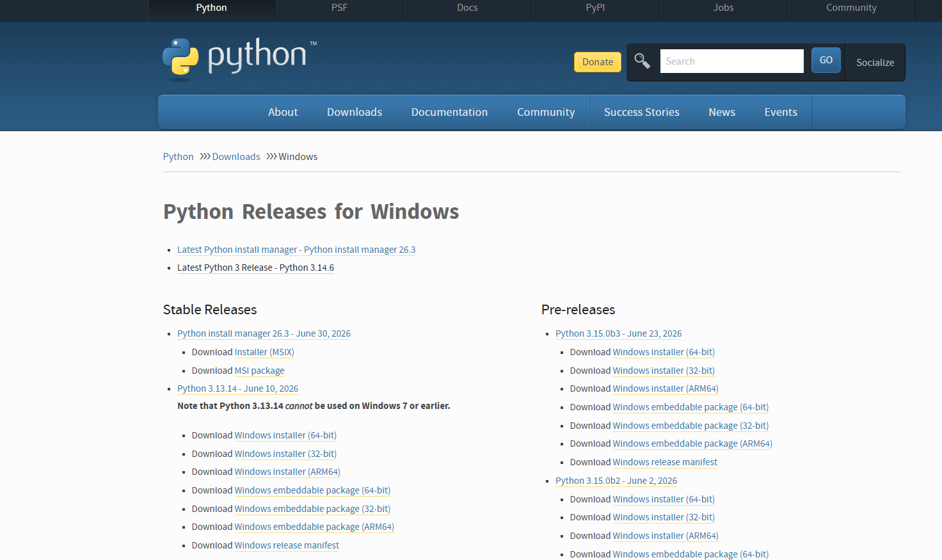Open Python 3.15.0b3 June 23, 2026 release
The image size is (942, 560).
(x=618, y=333)
